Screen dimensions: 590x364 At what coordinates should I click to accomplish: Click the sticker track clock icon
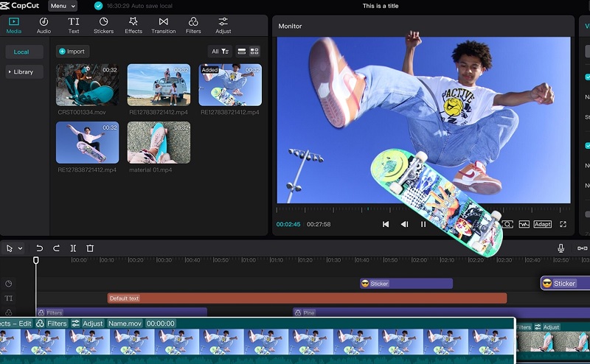(x=9, y=284)
